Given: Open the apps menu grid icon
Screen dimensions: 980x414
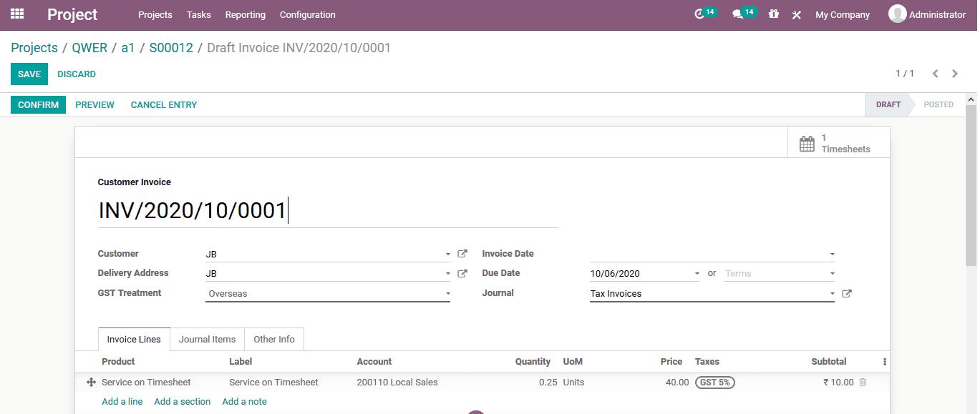Looking at the screenshot, I should [16, 14].
